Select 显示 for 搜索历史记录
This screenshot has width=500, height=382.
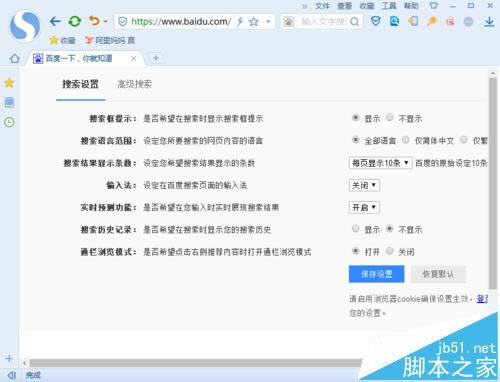[356, 229]
